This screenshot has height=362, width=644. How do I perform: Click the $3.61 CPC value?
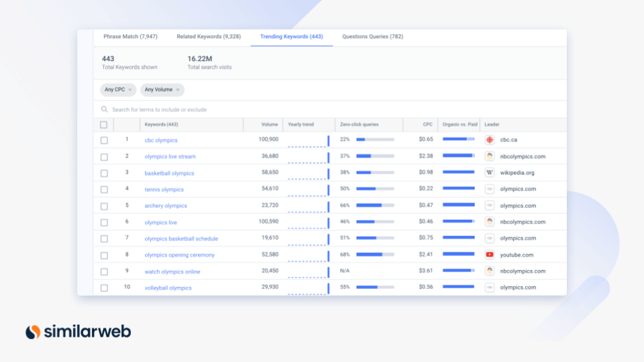426,271
